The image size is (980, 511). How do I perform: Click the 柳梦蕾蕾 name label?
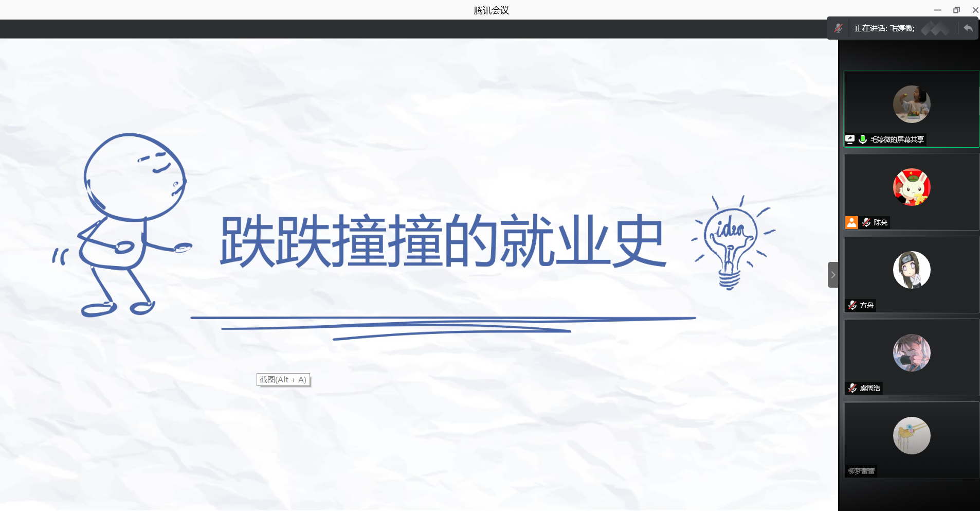tap(861, 471)
